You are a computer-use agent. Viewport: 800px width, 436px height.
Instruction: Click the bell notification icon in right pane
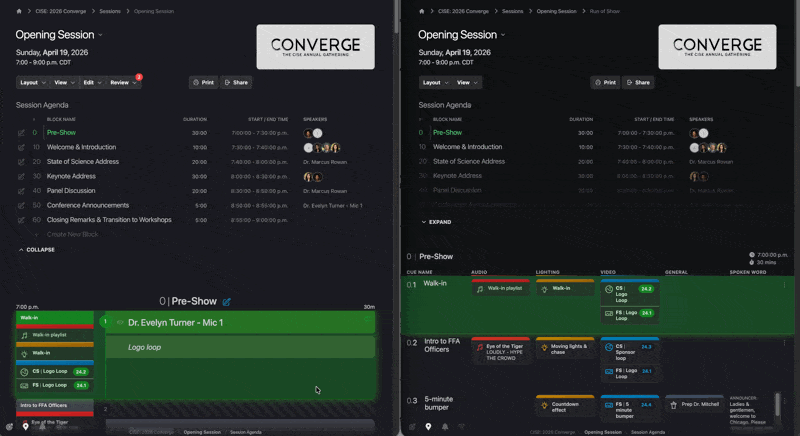(x=445, y=426)
